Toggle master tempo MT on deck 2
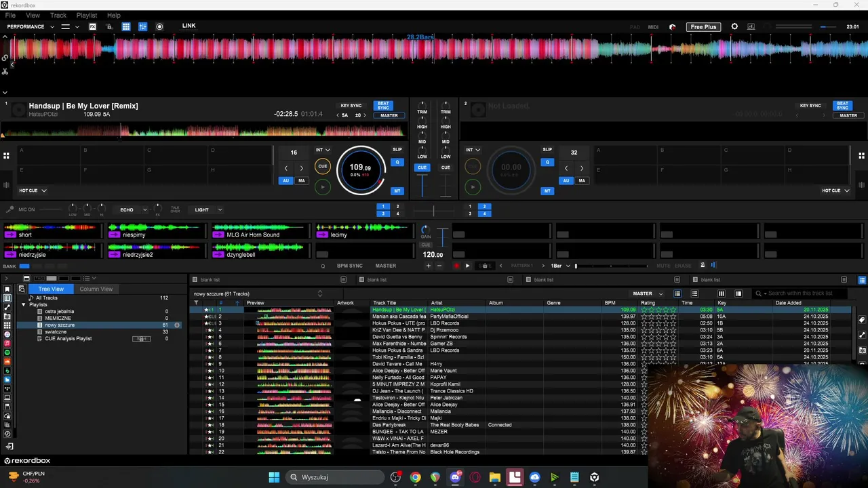The height and width of the screenshot is (488, 868). [547, 190]
